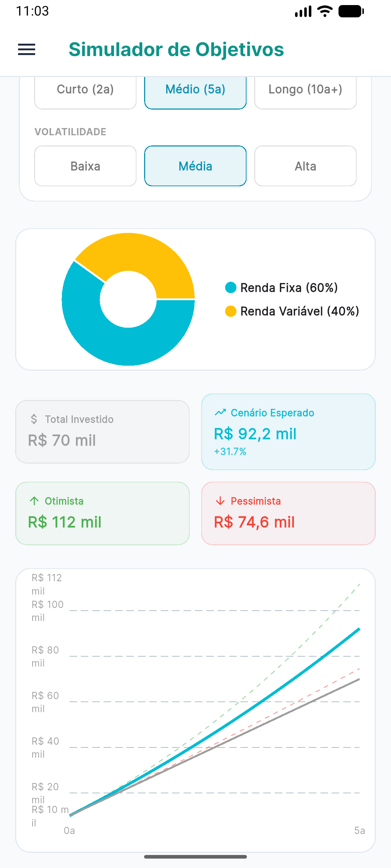Click the down arrow icon beside Pessimista
The image size is (391, 868).
[x=220, y=501]
